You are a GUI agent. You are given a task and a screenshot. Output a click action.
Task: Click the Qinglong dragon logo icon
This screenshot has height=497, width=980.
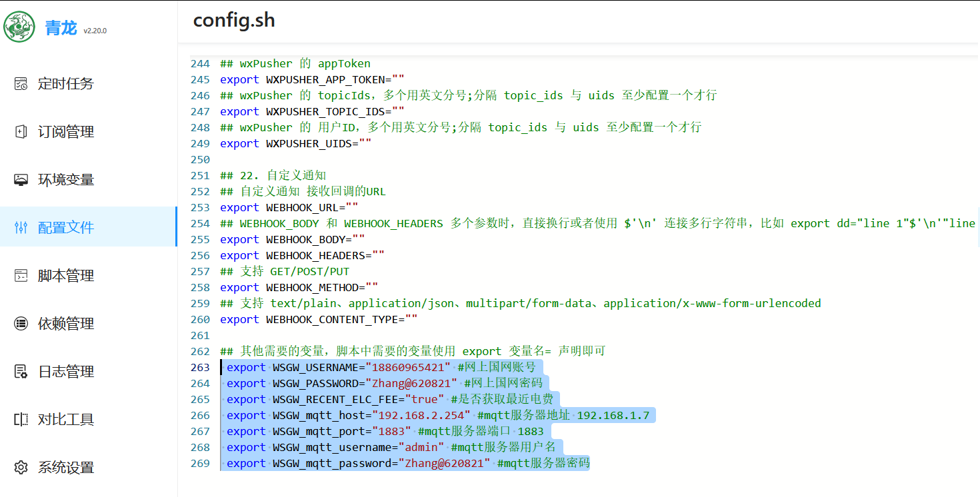(x=19, y=27)
